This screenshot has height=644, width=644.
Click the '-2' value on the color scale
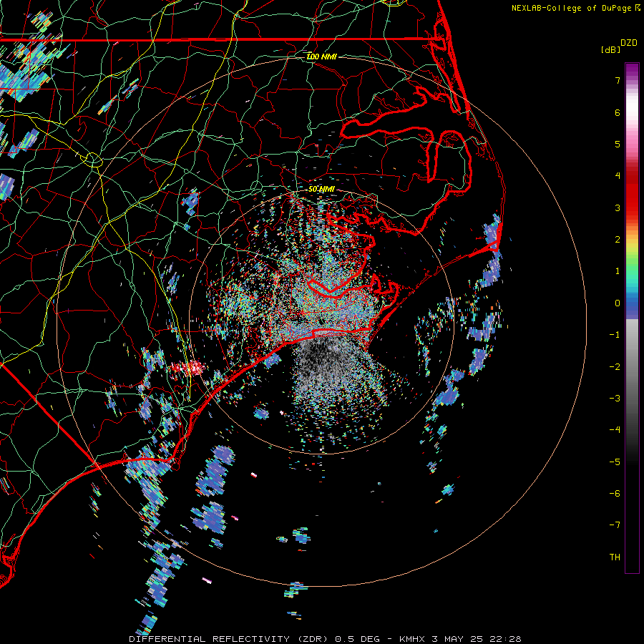pyautogui.click(x=615, y=367)
